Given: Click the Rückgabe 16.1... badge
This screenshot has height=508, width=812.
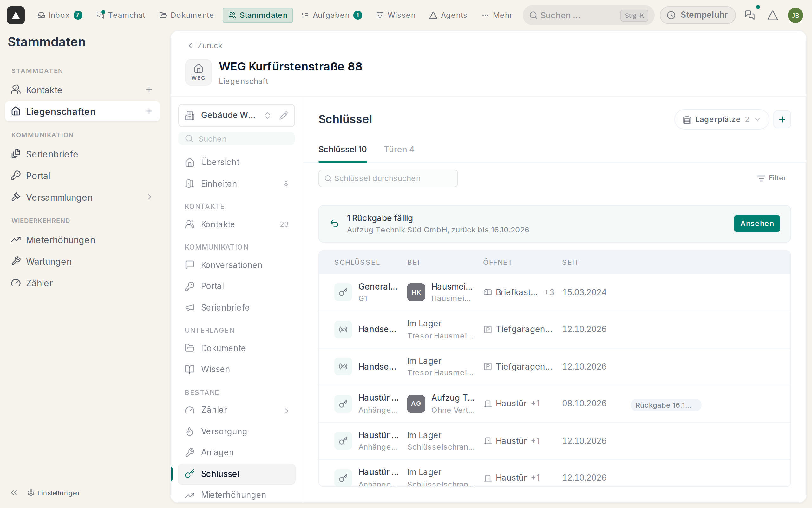Looking at the screenshot, I should click(x=665, y=405).
